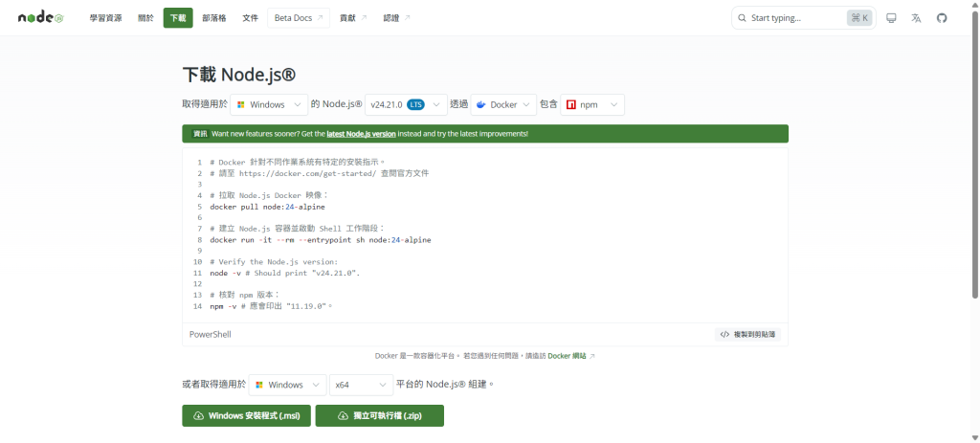Click the 'docker run -it --rm' code line
980x443 pixels.
pos(321,240)
